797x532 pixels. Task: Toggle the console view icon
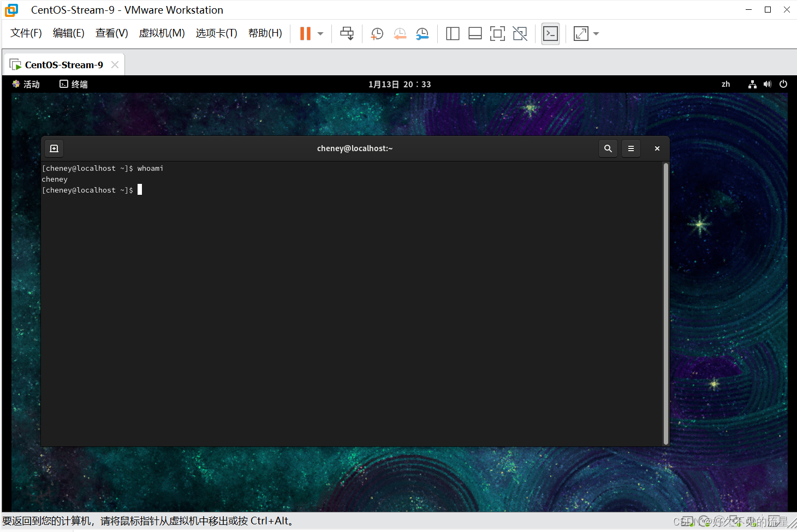(x=550, y=34)
